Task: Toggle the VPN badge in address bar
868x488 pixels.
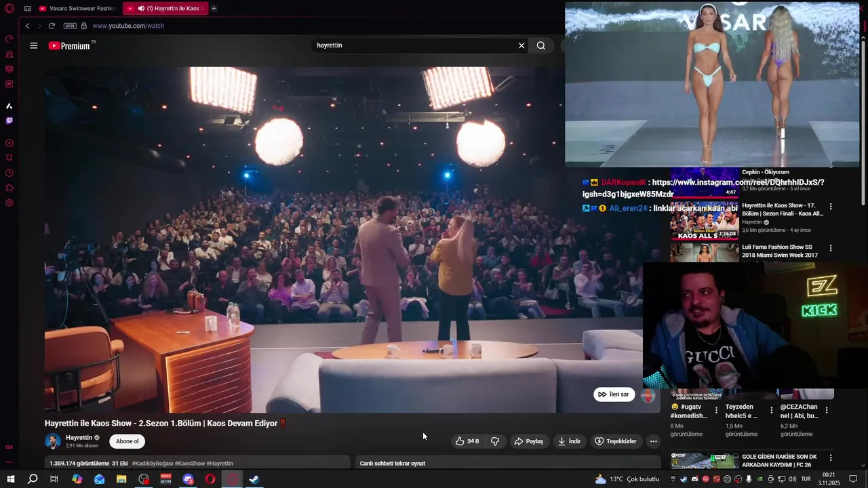Action: click(x=70, y=26)
